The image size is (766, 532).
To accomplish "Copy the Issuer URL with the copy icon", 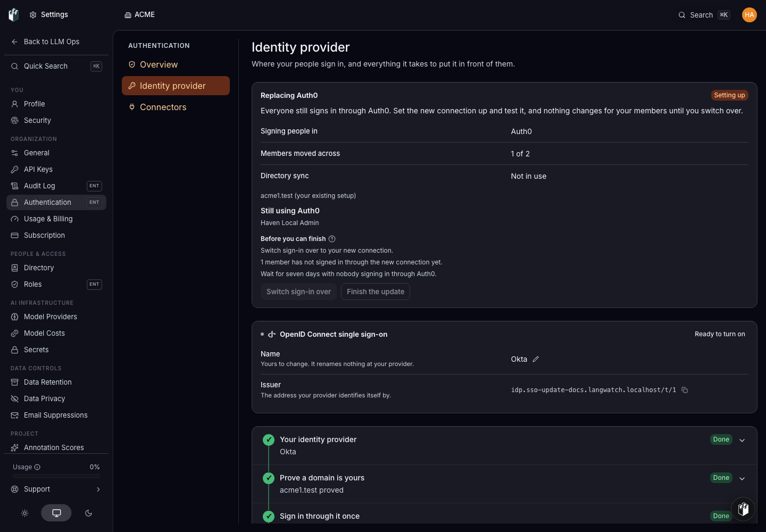I will tap(685, 390).
